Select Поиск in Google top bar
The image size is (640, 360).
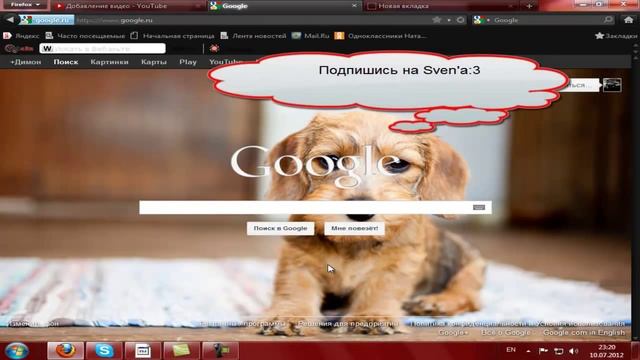click(x=66, y=62)
